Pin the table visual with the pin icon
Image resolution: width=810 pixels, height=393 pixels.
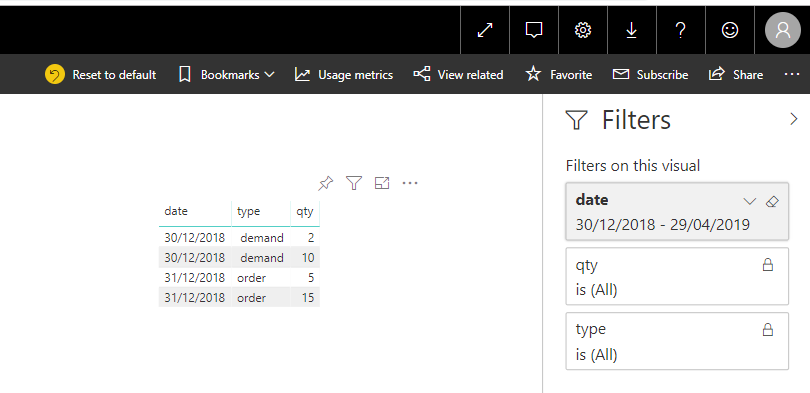[325, 183]
